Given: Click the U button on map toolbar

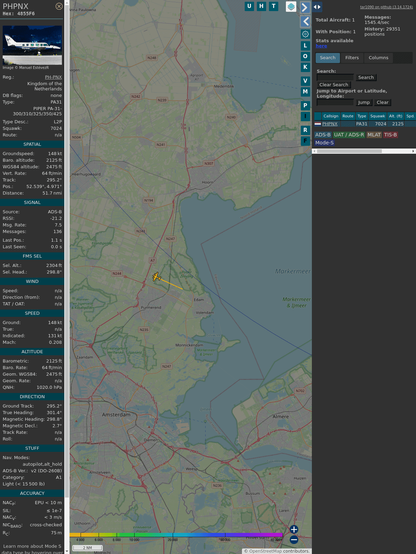Looking at the screenshot, I should pos(249,6).
